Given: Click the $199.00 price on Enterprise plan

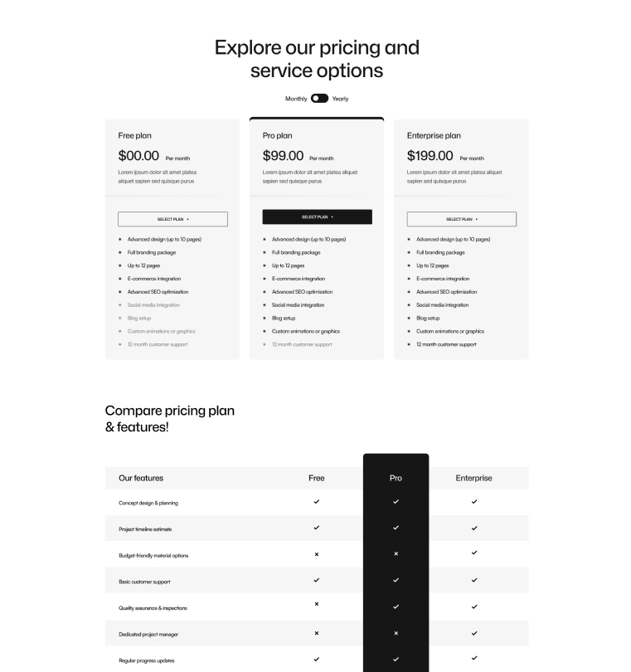Looking at the screenshot, I should (x=430, y=155).
